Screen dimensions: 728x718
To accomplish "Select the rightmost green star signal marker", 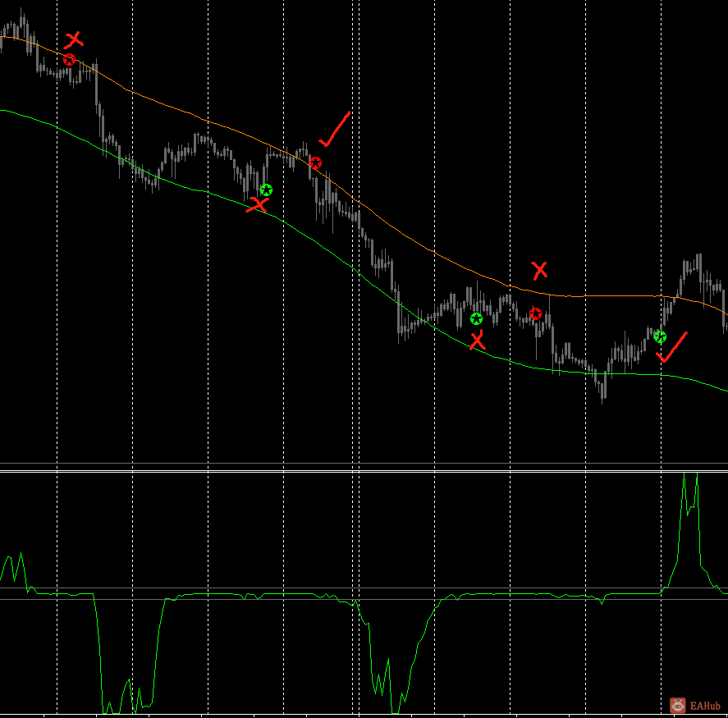I will (660, 336).
